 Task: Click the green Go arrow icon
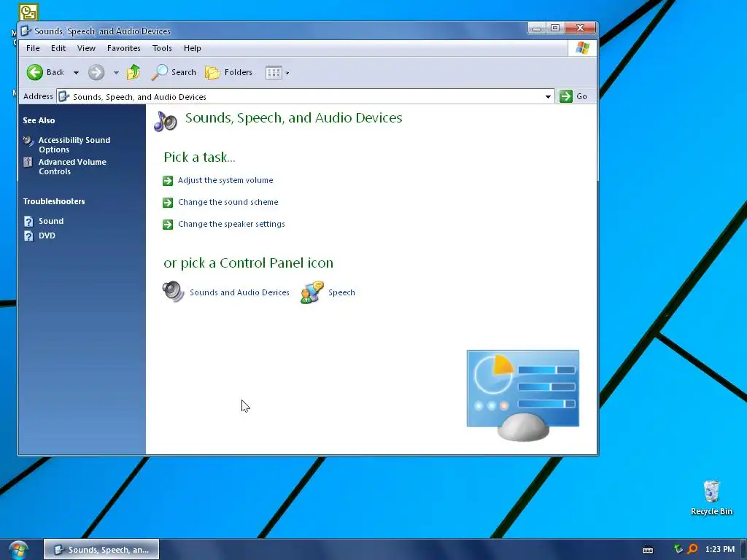pos(566,96)
